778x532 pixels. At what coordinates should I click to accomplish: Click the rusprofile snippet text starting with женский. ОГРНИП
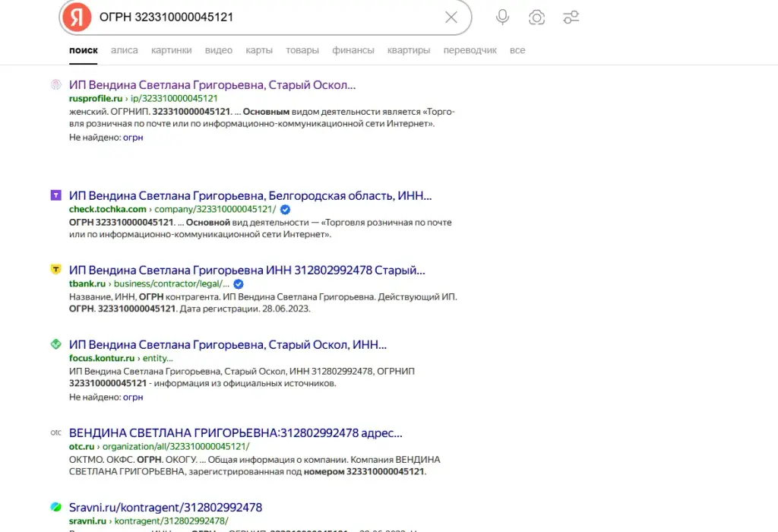click(262, 118)
